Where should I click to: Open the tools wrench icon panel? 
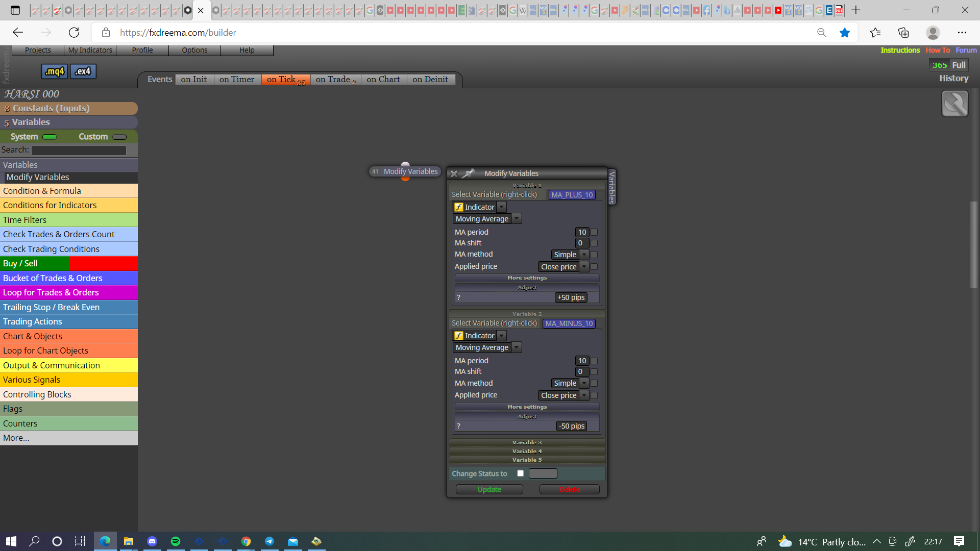pos(954,104)
